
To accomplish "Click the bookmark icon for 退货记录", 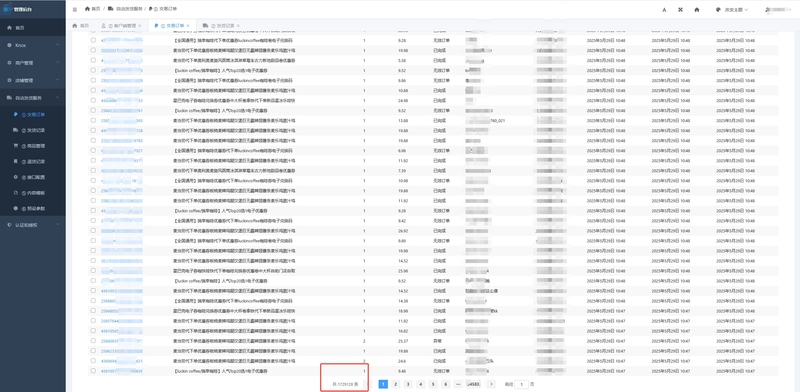I will [16, 161].
